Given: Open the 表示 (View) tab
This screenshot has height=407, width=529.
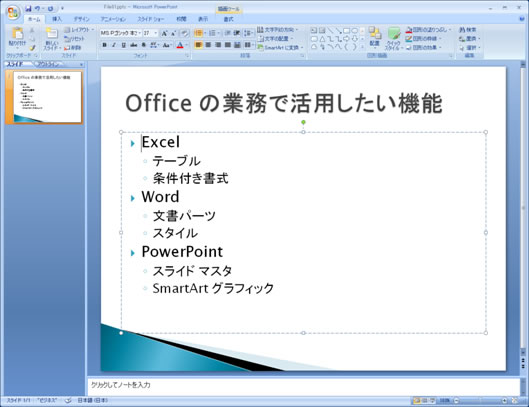Looking at the screenshot, I should pyautogui.click(x=203, y=19).
